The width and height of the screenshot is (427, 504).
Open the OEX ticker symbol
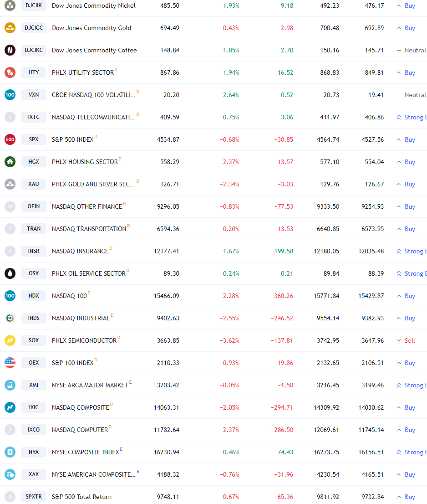click(x=34, y=363)
